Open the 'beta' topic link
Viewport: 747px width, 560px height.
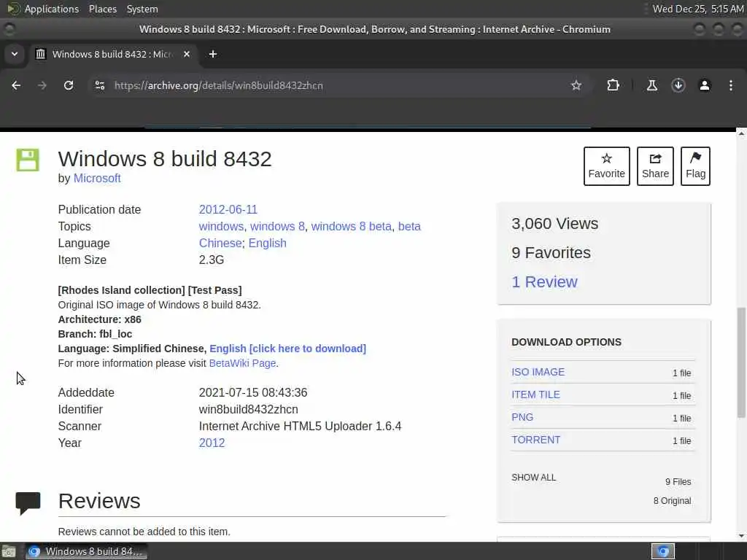(x=409, y=226)
